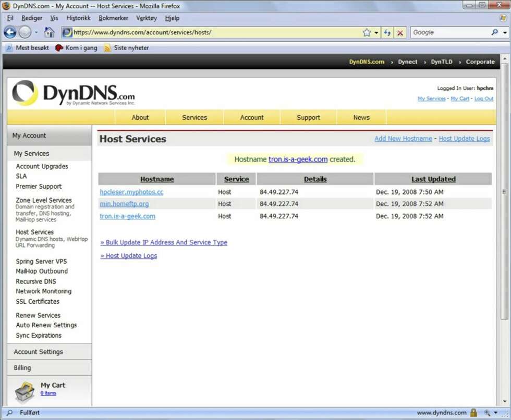Image resolution: width=511 pixels, height=420 pixels.
Task: Open the Mest besøkt bookmark folder
Action: coord(28,47)
